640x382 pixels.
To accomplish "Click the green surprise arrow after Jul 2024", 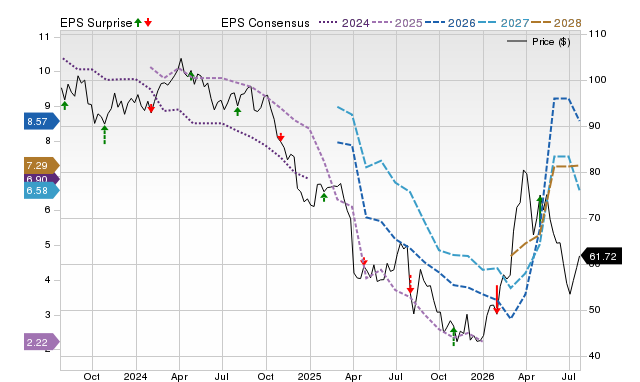I will coord(238,111).
